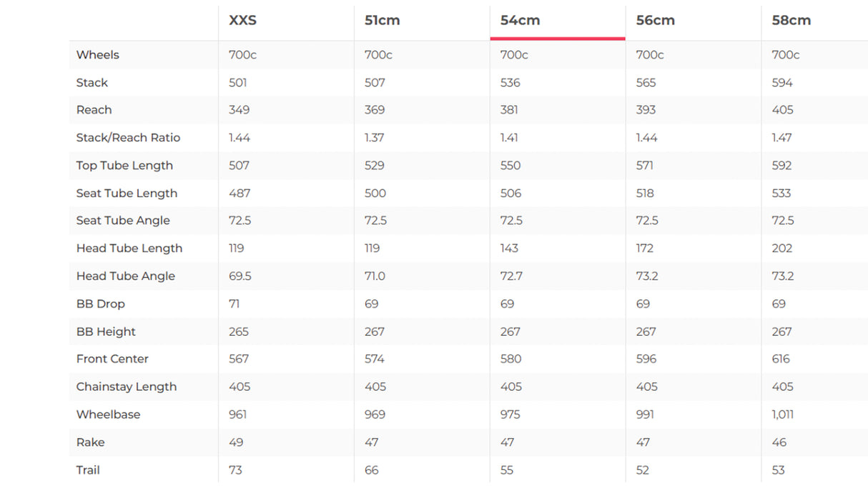Switch to the 56cm size tab
Image resolution: width=868 pixels, height=488 pixels.
click(x=655, y=21)
